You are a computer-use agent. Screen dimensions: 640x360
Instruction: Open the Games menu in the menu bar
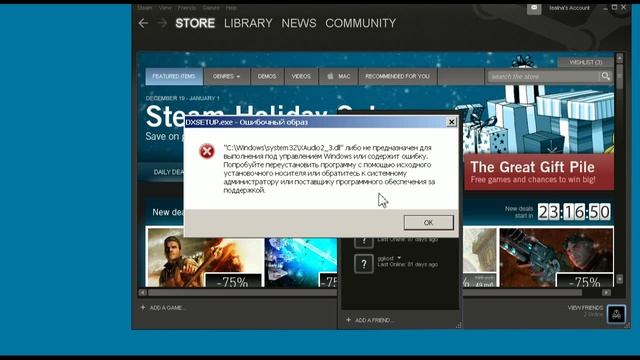(x=211, y=8)
